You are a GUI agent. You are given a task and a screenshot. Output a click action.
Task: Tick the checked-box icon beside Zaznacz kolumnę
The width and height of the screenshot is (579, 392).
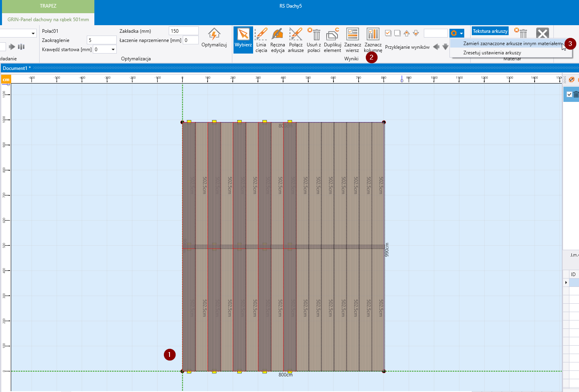pyautogui.click(x=388, y=33)
